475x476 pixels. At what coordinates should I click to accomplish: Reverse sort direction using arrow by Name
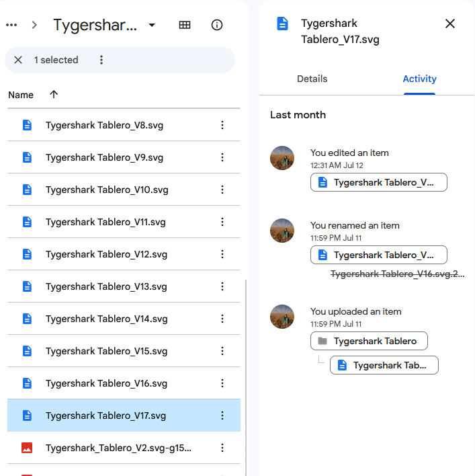tap(54, 95)
